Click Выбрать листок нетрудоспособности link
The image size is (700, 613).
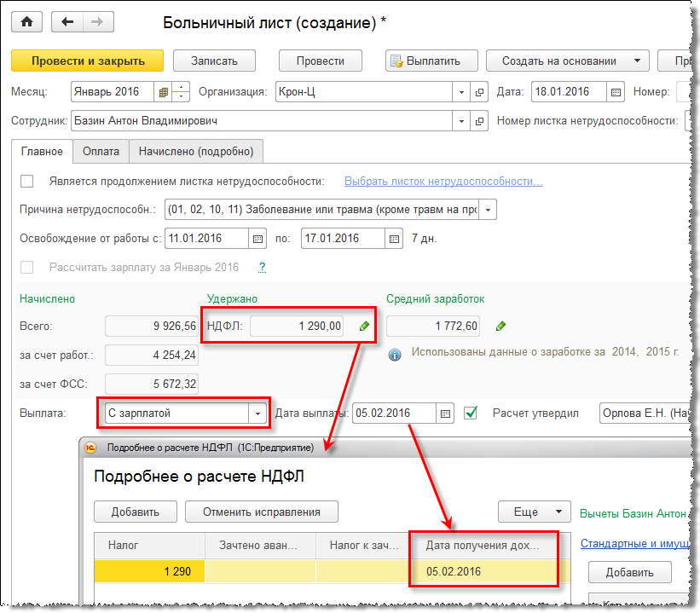[443, 181]
